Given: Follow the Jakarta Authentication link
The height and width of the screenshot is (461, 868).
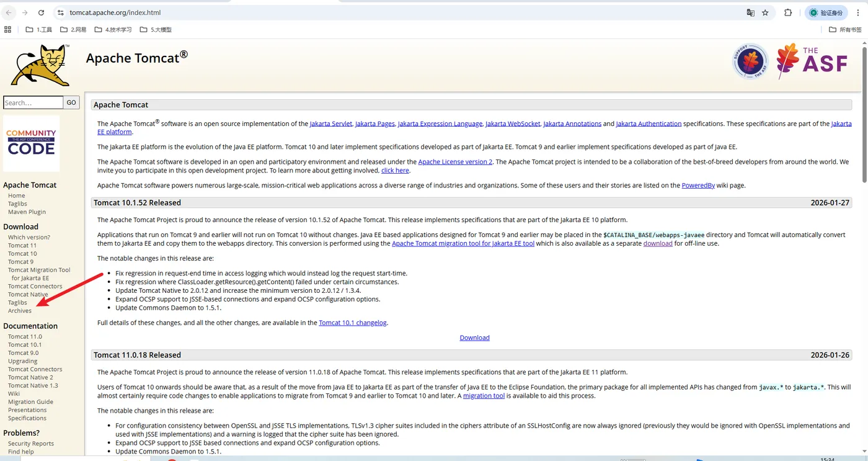Looking at the screenshot, I should (x=649, y=123).
